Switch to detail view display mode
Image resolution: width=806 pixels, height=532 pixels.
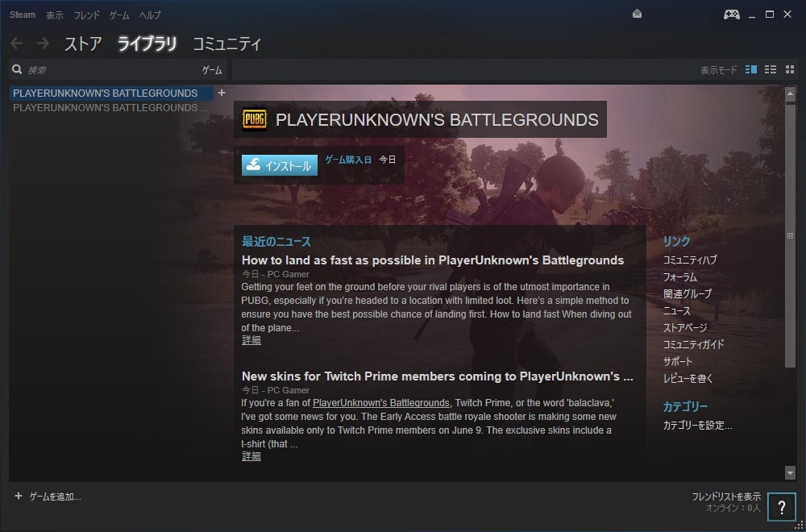(x=751, y=69)
